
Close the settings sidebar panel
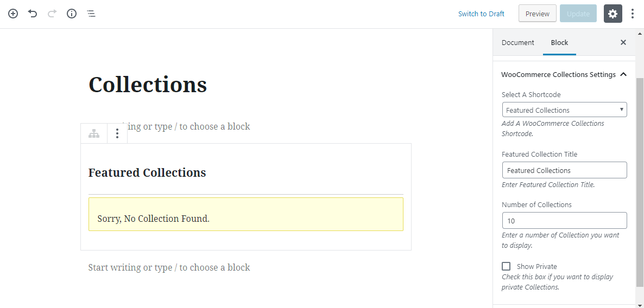(x=623, y=42)
